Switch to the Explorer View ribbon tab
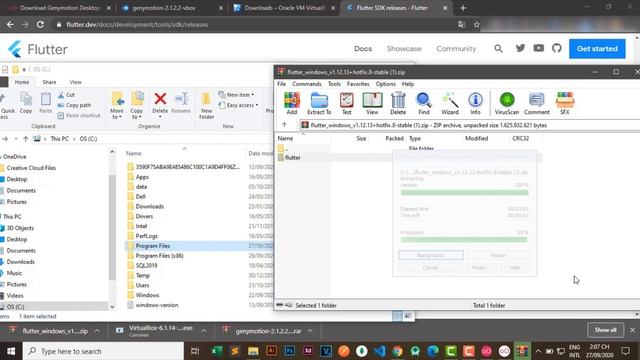The width and height of the screenshot is (640, 360). click(75, 82)
